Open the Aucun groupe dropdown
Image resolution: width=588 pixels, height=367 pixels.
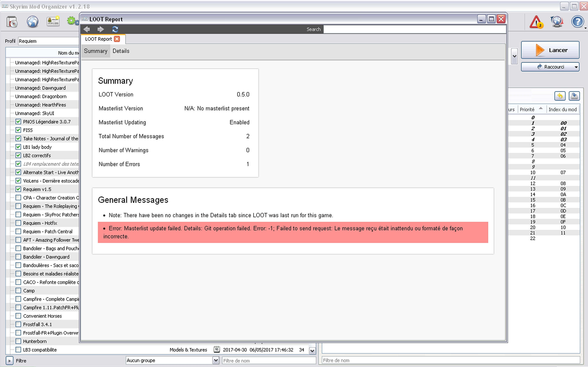click(x=215, y=360)
